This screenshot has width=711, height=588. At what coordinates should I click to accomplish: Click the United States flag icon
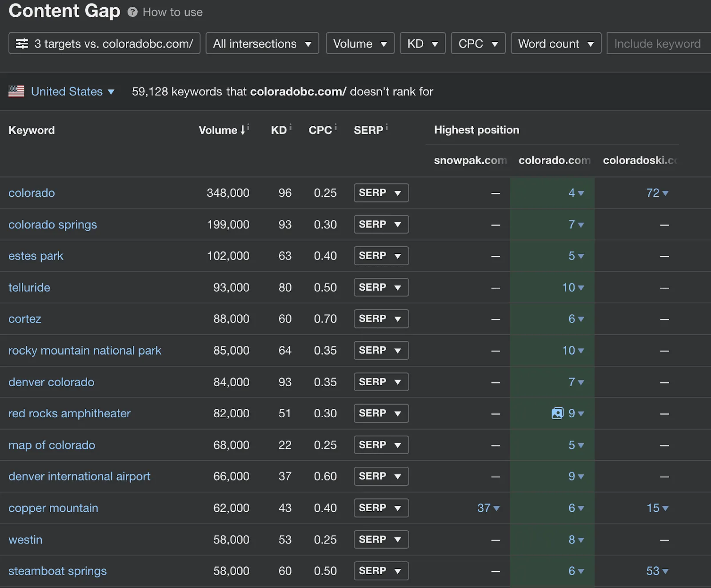click(x=16, y=91)
